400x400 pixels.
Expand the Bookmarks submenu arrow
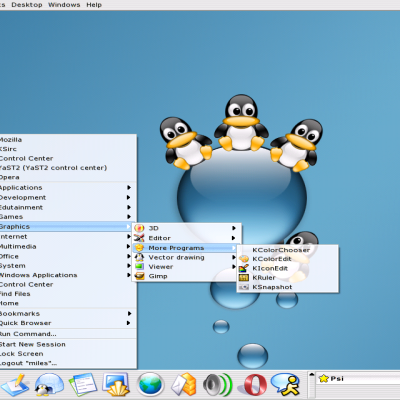coord(129,314)
